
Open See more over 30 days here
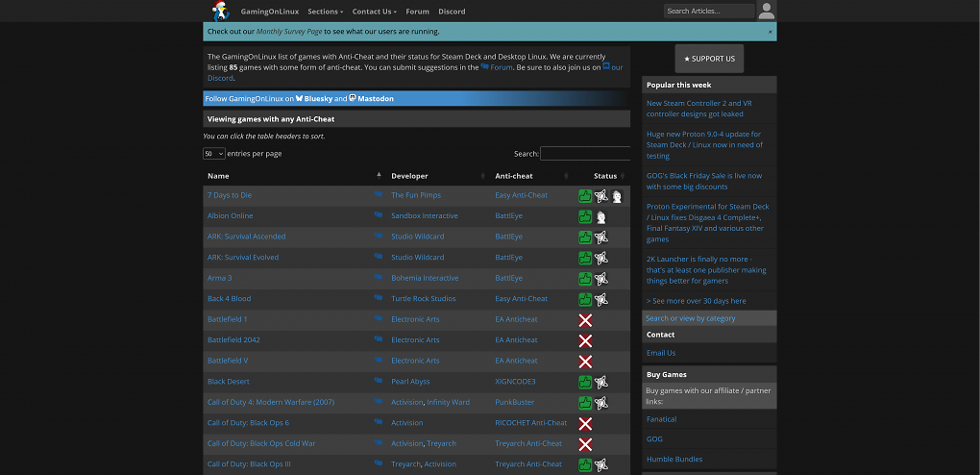coord(697,301)
